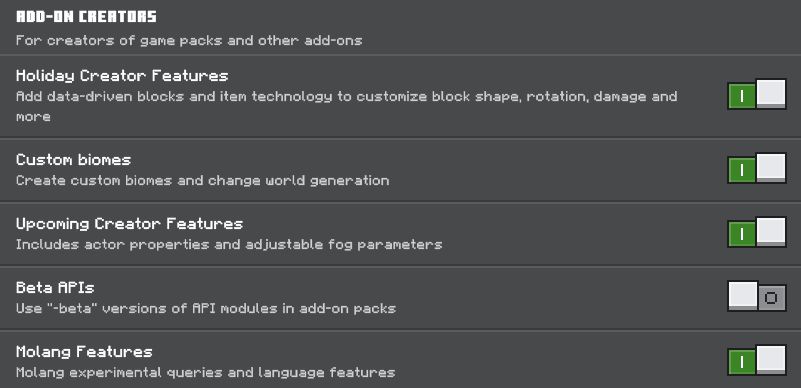Screen dimensions: 801x388
Task: Click 'Create custom biomes and change world generation' text
Action: click(x=202, y=181)
